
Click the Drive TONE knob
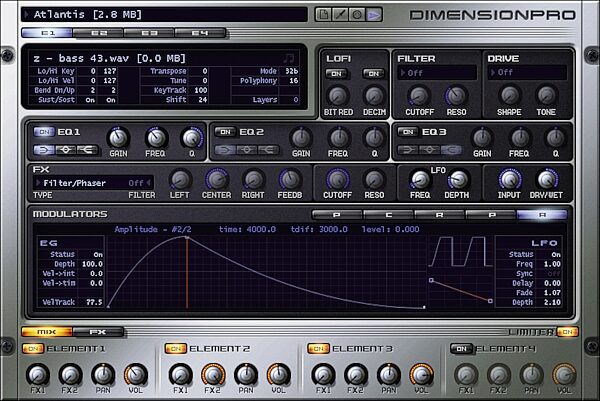click(546, 96)
